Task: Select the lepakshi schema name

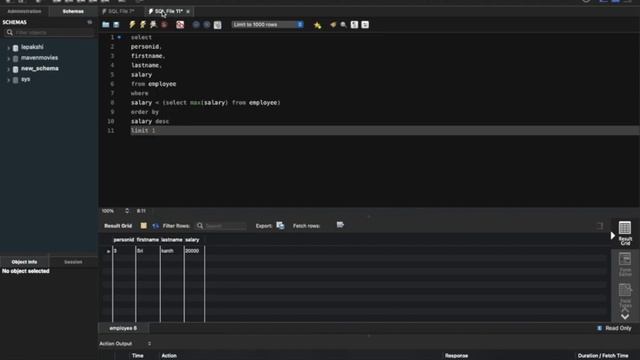Action: coord(32,47)
